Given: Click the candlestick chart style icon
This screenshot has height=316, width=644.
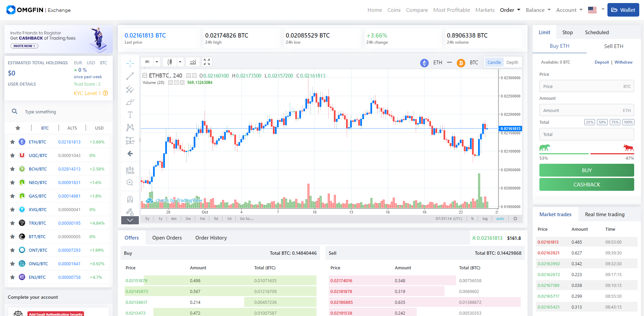Looking at the screenshot, I should click(170, 62).
